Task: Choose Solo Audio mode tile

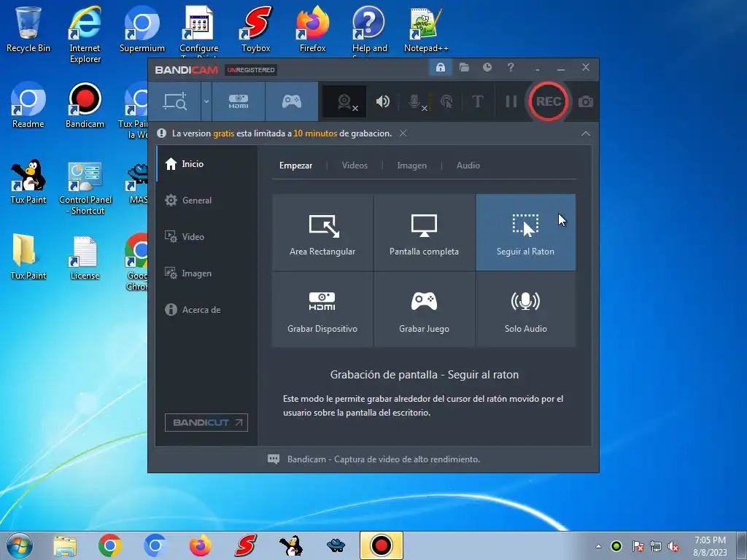Action: coord(525,309)
